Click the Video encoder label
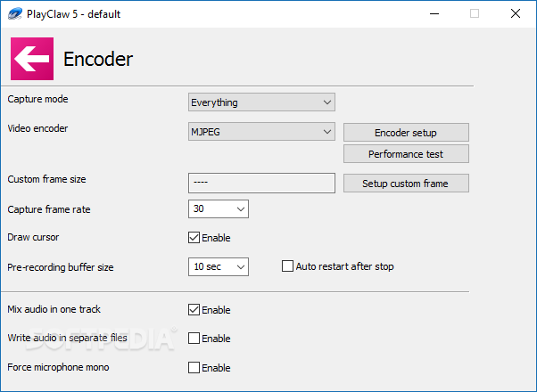The width and height of the screenshot is (537, 392). tap(37, 128)
